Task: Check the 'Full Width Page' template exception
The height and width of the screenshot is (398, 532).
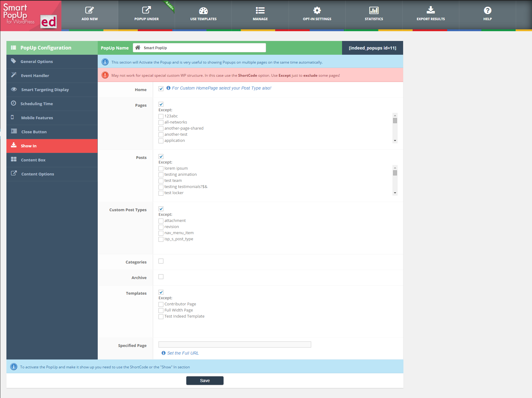Action: (x=161, y=311)
